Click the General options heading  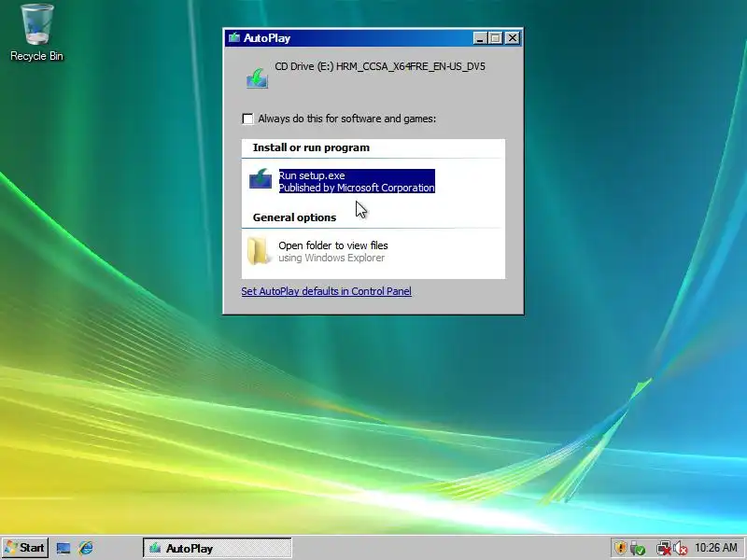[294, 217]
